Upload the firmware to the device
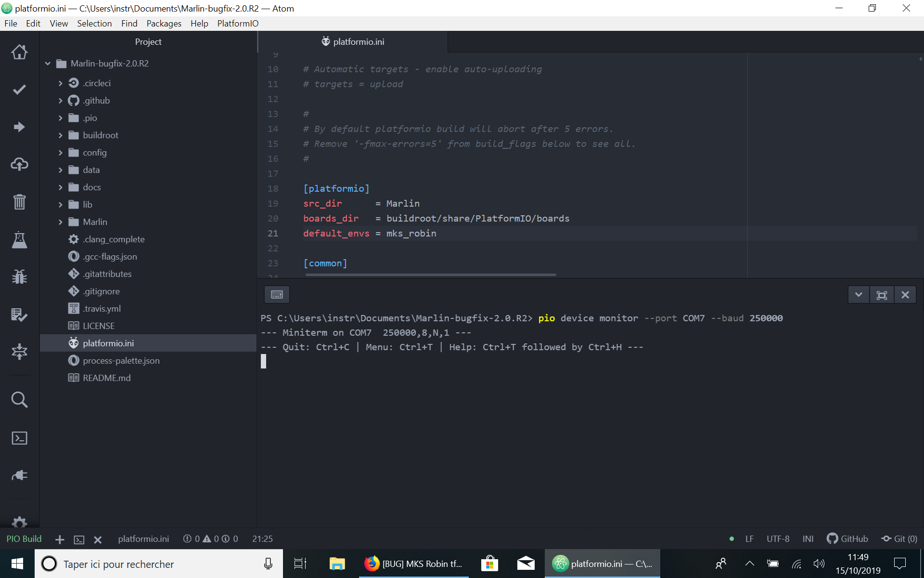The height and width of the screenshot is (578, 924). (19, 127)
